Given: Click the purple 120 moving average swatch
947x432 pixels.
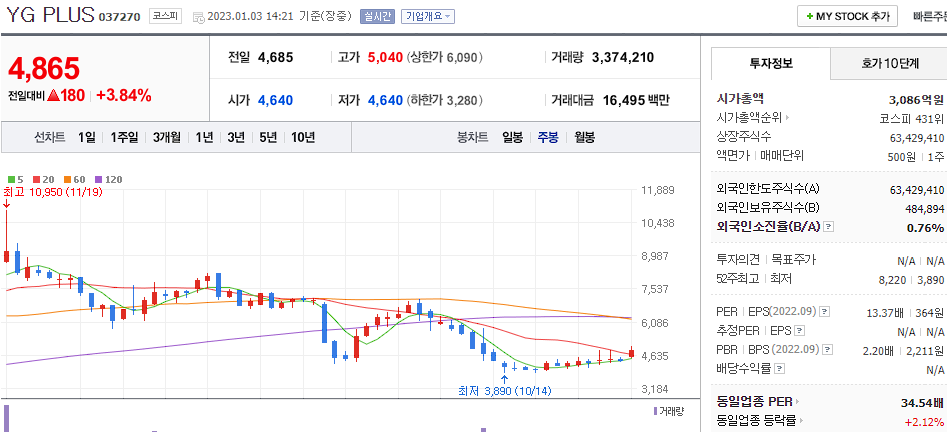Looking at the screenshot, I should click(98, 179).
